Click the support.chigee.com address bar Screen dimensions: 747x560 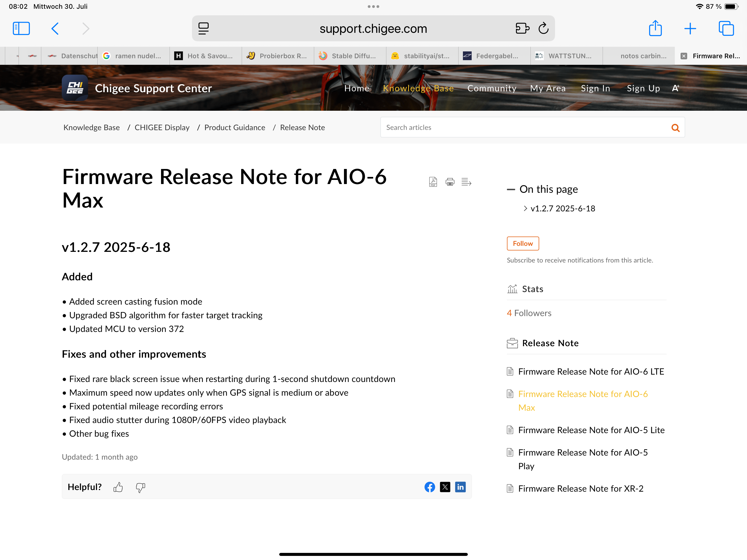pos(373,28)
